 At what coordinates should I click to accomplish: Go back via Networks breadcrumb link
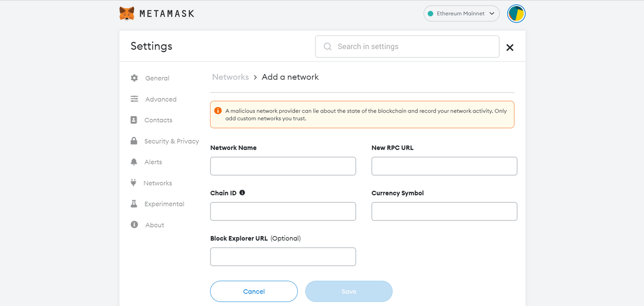[231, 77]
